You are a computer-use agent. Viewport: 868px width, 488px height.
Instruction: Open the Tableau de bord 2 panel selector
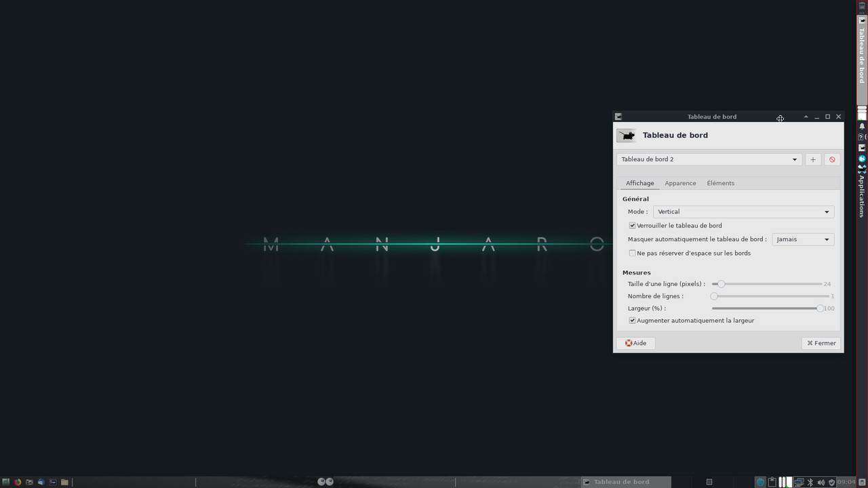pyautogui.click(x=709, y=159)
